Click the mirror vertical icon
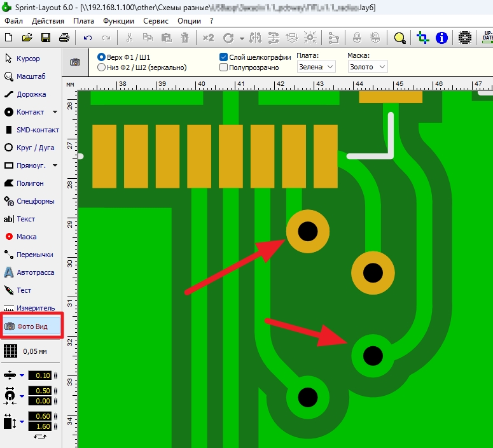This screenshot has width=493, height=448. pos(274,38)
